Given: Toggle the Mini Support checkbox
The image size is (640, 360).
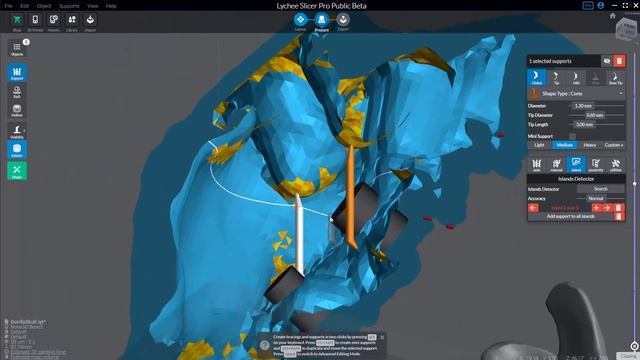Looking at the screenshot, I should click(x=572, y=136).
